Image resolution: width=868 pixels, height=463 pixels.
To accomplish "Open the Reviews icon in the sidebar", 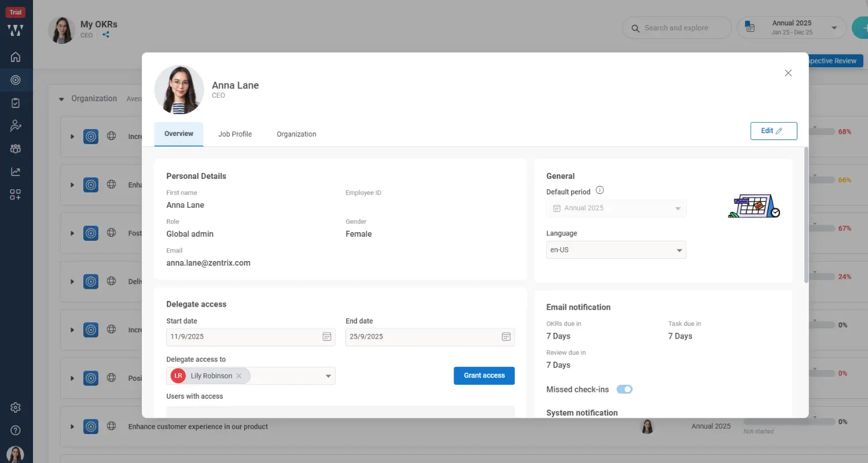I will point(16,126).
